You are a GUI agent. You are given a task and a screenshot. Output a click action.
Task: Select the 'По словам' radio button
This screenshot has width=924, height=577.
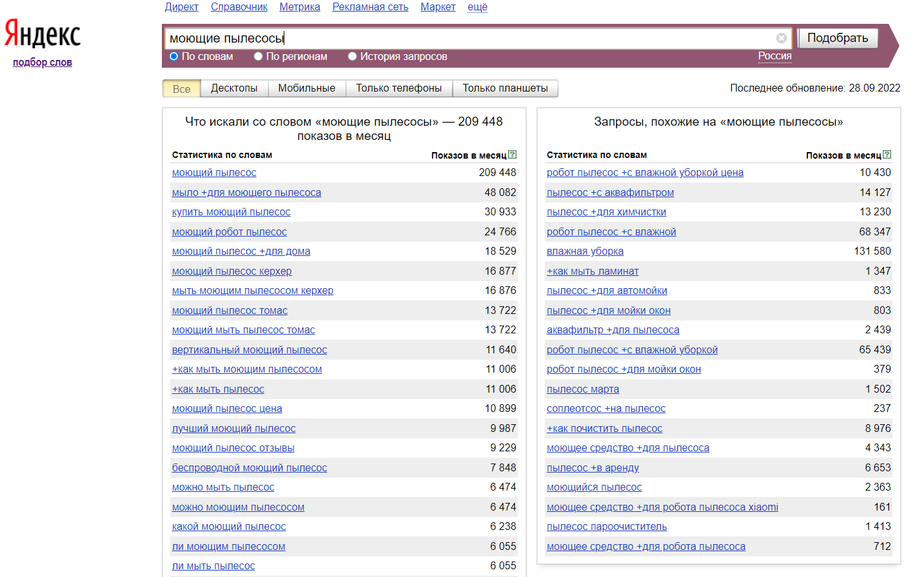click(173, 57)
